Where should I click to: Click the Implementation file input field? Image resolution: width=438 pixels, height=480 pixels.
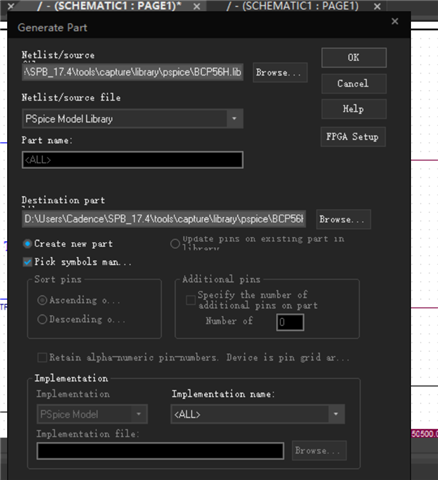point(160,451)
